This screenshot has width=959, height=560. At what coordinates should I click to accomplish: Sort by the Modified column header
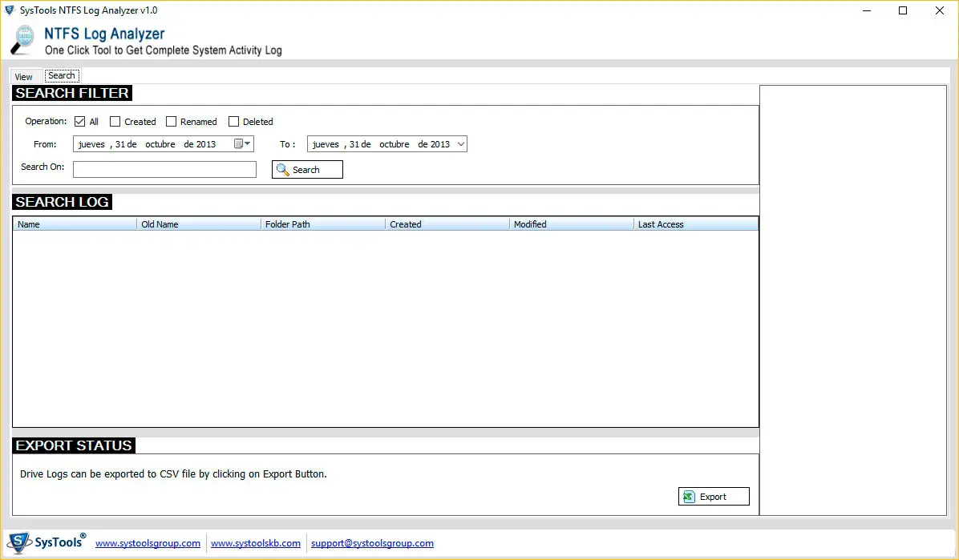click(571, 224)
